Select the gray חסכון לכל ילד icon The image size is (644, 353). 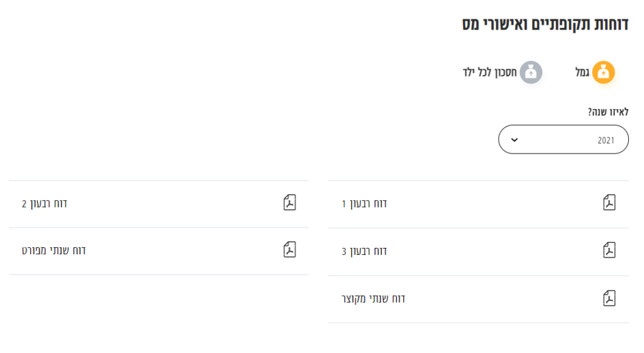pyautogui.click(x=531, y=72)
